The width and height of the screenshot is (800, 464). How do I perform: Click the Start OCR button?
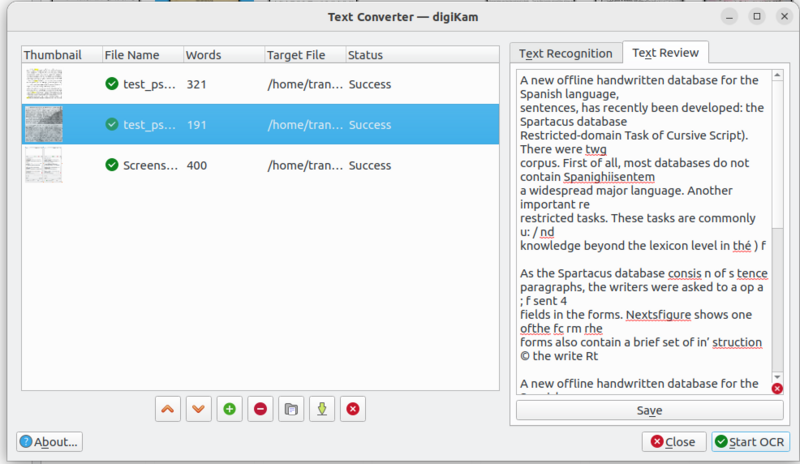(x=751, y=442)
